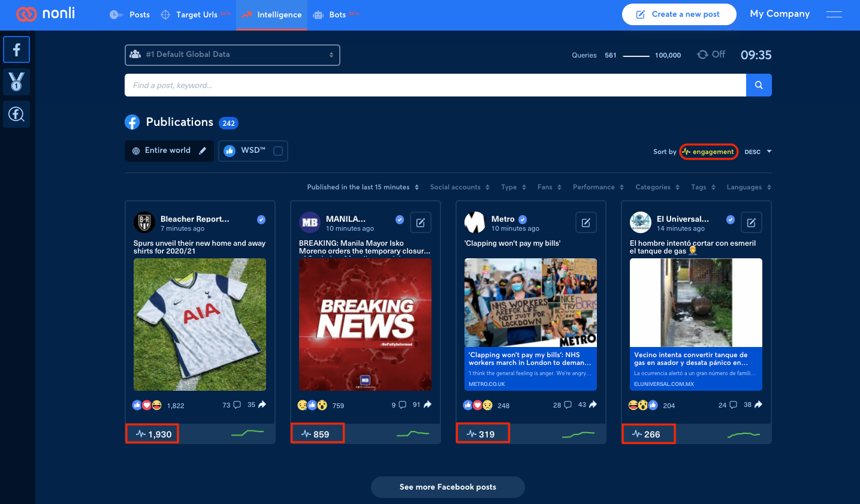Viewport: 860px width, 504px height.
Task: Open the hamburger menu icon
Action: [834, 14]
